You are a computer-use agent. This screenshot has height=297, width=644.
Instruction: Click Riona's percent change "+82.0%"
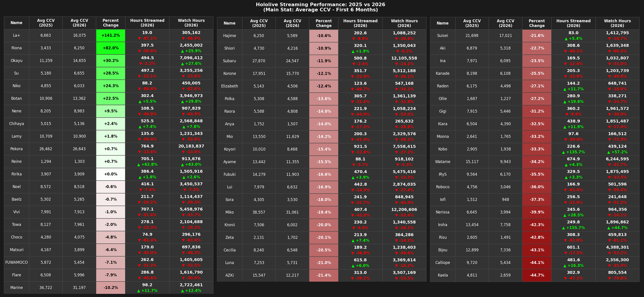(111, 48)
